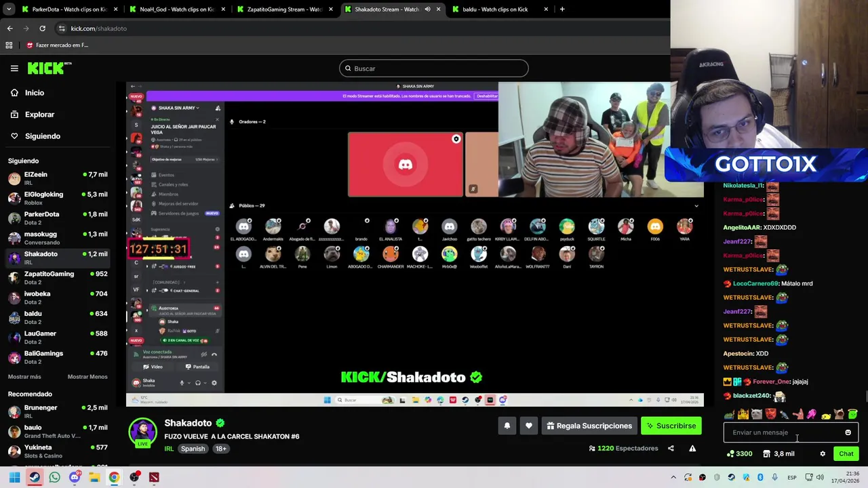The width and height of the screenshot is (868, 488).
Task: Click the notification bell for Shakadoto
Action: (507, 426)
